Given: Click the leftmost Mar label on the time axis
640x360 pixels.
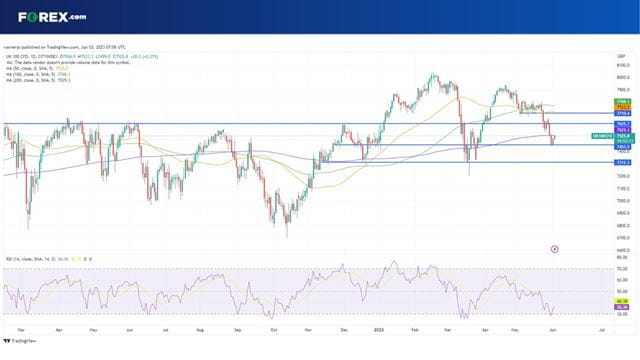Looking at the screenshot, I should (x=21, y=330).
